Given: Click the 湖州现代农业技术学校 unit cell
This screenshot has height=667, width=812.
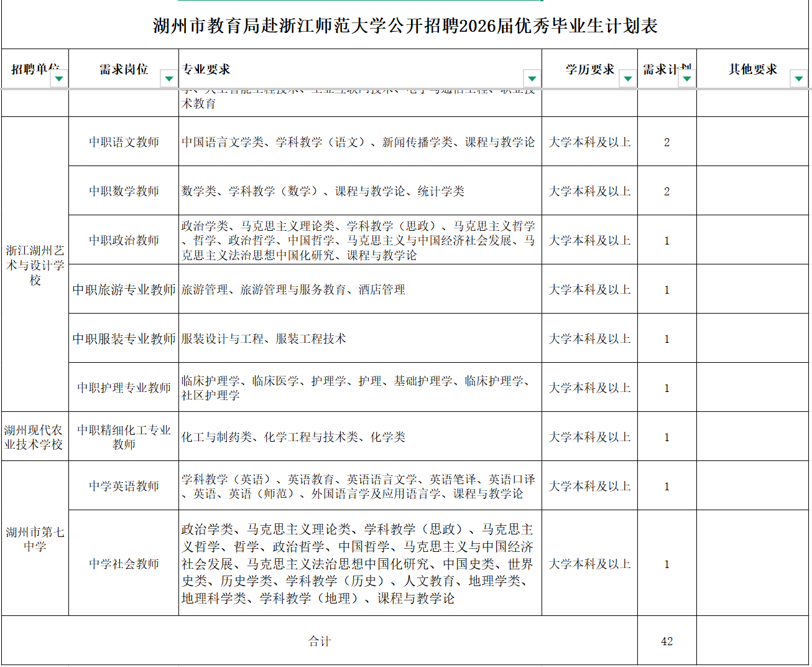Looking at the screenshot, I should pyautogui.click(x=35, y=437).
